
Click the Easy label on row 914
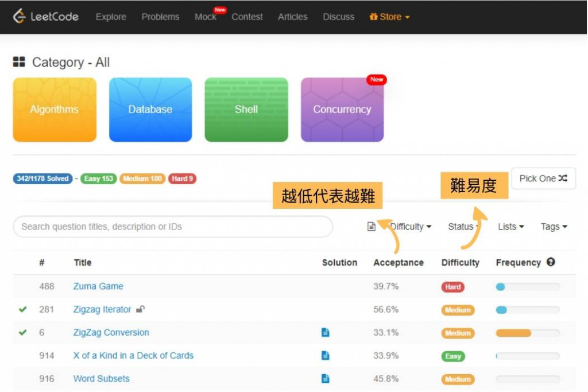click(453, 356)
